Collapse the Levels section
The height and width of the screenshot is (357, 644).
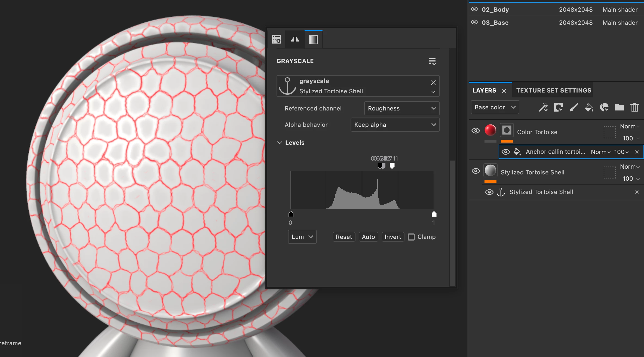tap(280, 143)
